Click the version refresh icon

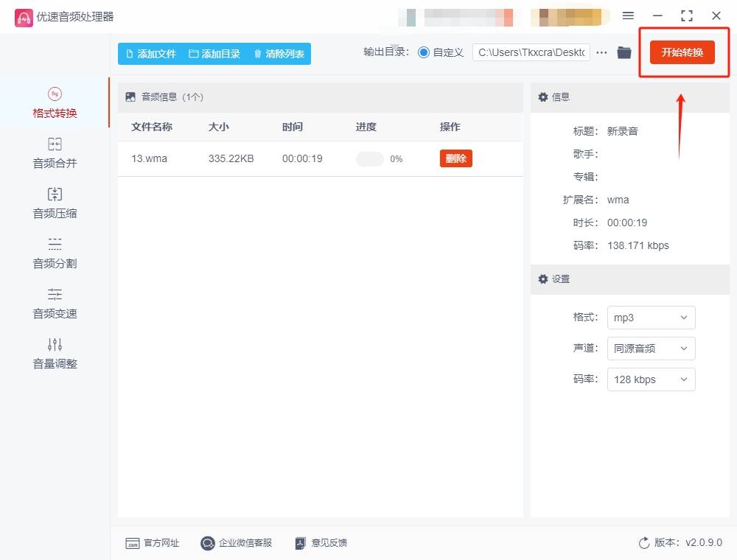(x=644, y=542)
